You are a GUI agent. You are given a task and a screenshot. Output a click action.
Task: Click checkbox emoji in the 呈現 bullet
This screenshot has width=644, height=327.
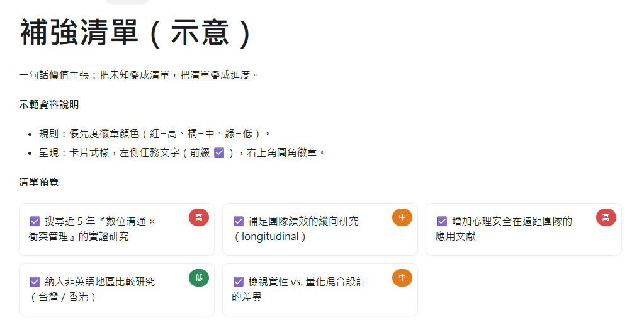(x=220, y=152)
